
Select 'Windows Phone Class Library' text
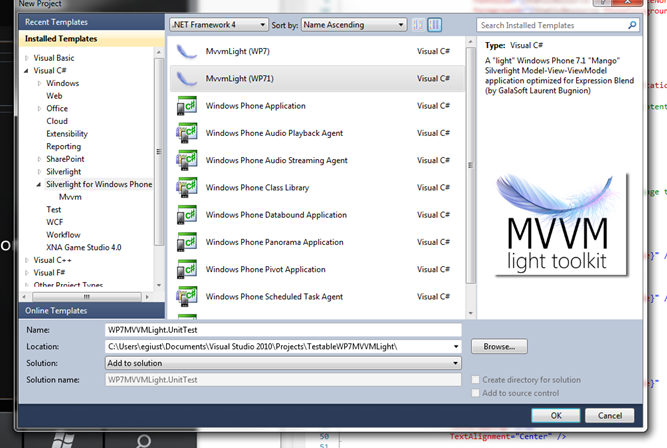[257, 188]
